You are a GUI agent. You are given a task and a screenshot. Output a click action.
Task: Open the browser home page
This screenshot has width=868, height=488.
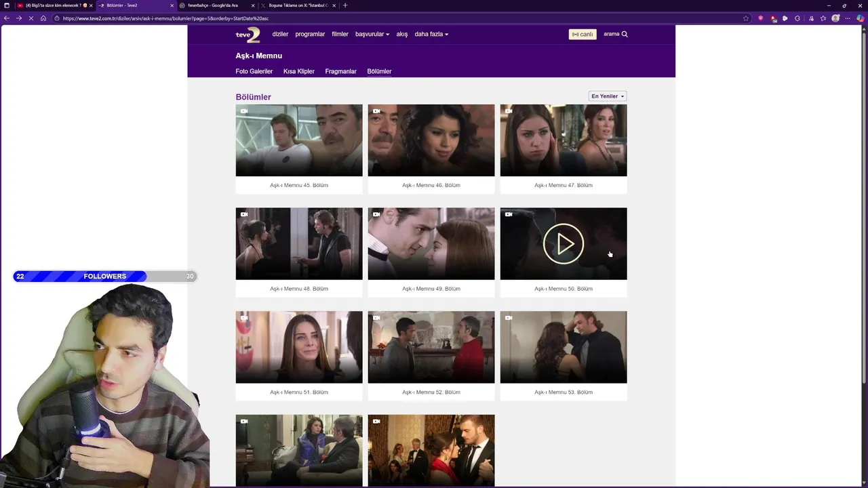[x=43, y=18]
